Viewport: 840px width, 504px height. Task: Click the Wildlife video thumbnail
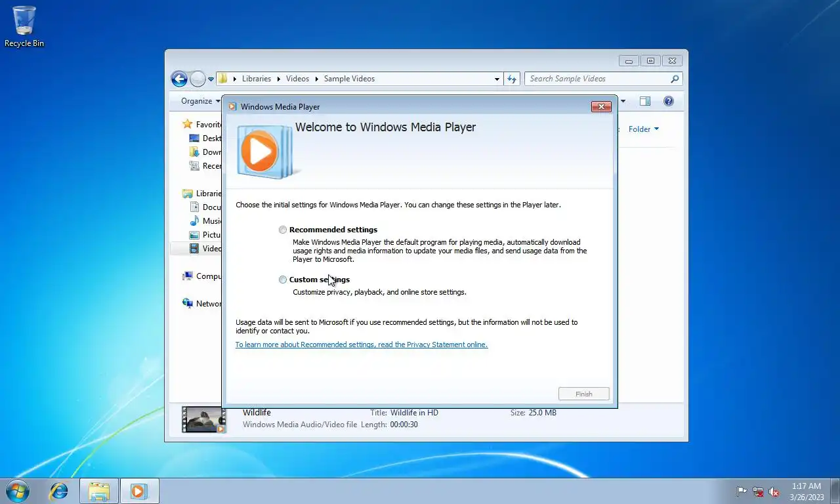tap(204, 420)
